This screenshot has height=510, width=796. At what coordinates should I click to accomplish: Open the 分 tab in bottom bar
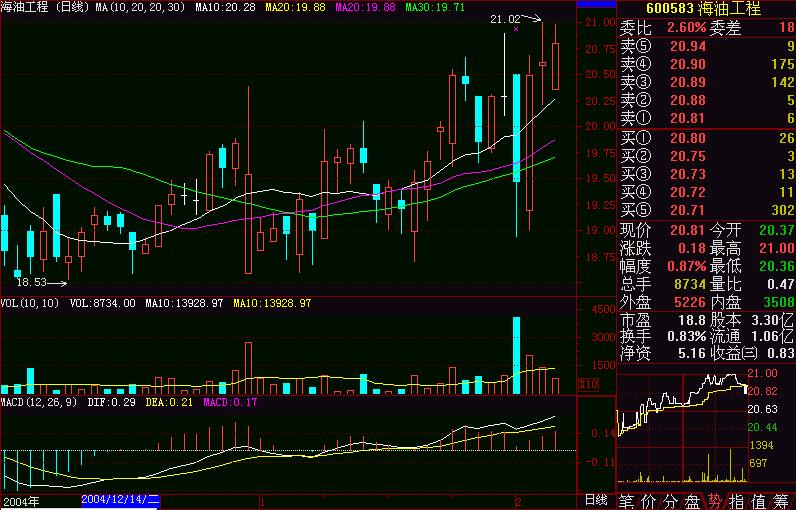click(x=671, y=500)
